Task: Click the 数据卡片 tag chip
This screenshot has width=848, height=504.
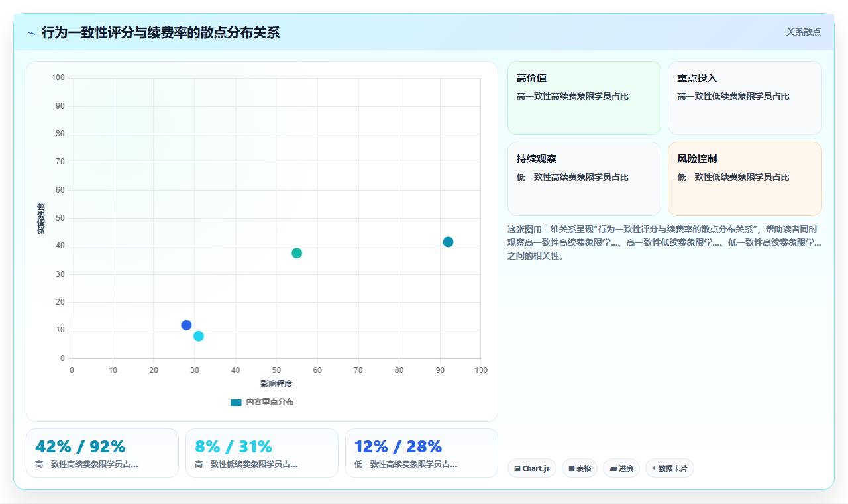Action: click(x=670, y=468)
